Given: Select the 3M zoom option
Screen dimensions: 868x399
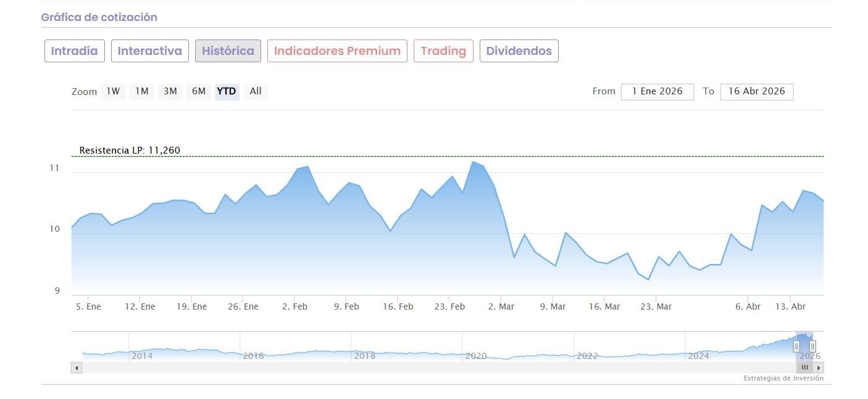Looking at the screenshot, I should (170, 91).
